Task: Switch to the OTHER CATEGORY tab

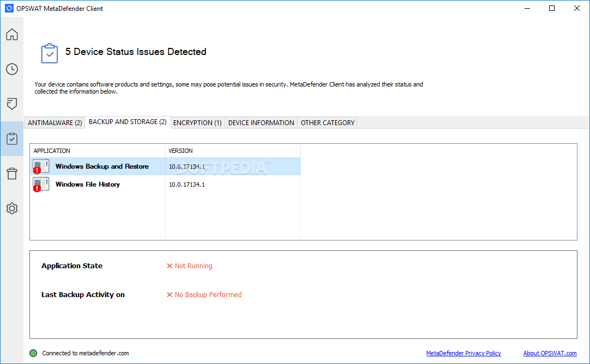Action: (x=327, y=123)
